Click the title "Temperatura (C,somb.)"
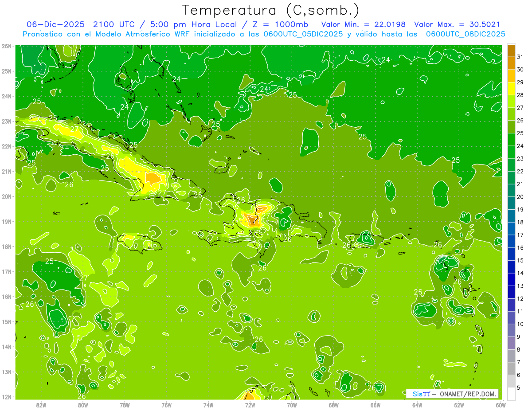Viewport: 532px width, 411px height. tap(270, 10)
